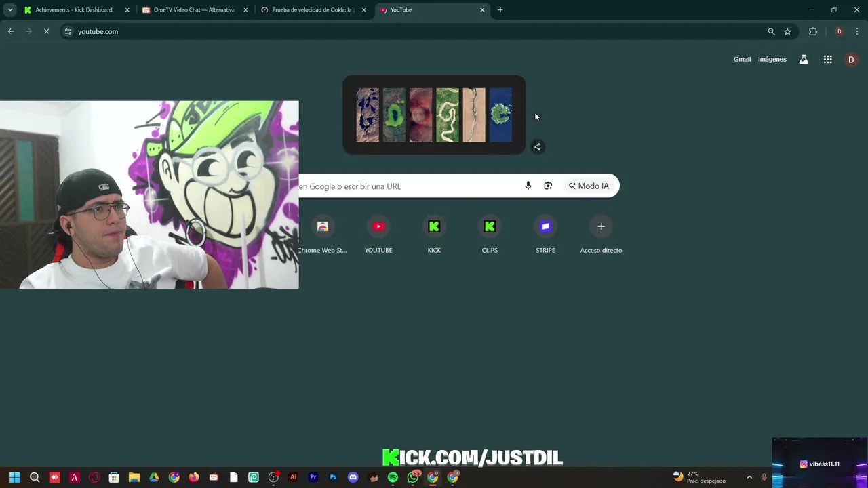Switch to the Achievements - Kick Dashboard tab
The height and width of the screenshot is (488, 868).
pos(76,10)
